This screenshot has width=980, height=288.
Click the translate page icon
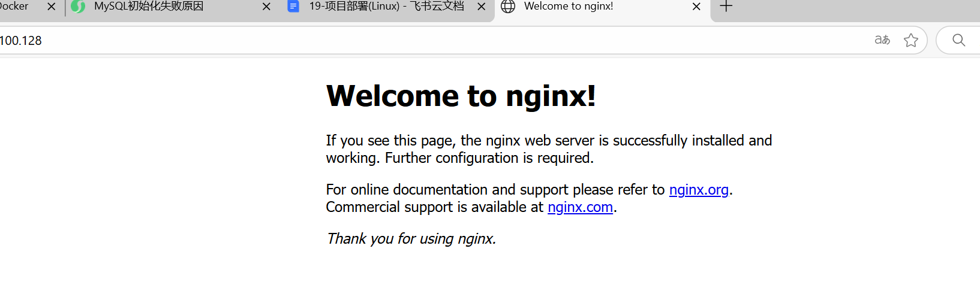point(882,40)
